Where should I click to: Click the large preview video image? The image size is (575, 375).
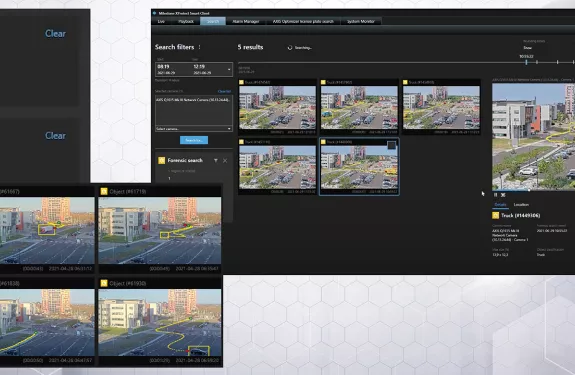[x=534, y=137]
